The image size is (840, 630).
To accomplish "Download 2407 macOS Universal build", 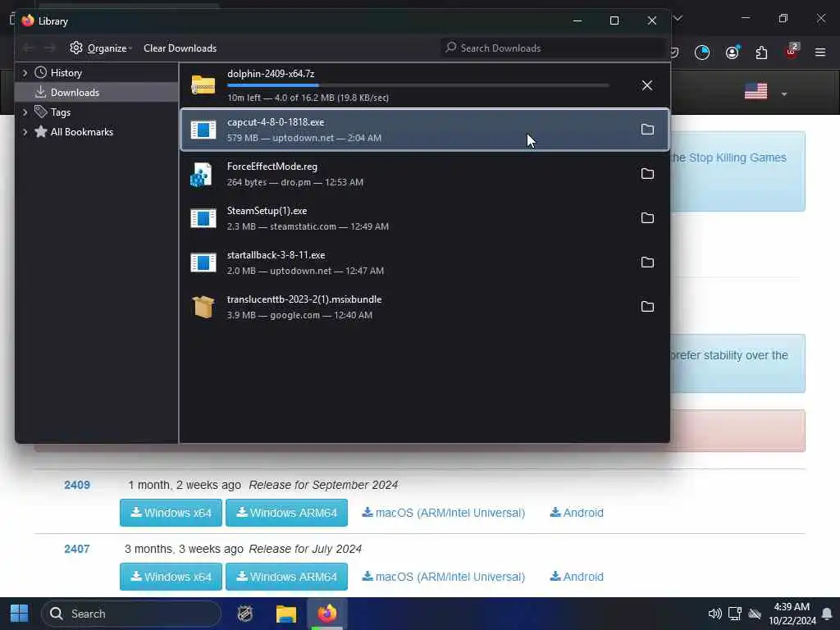I will [444, 577].
